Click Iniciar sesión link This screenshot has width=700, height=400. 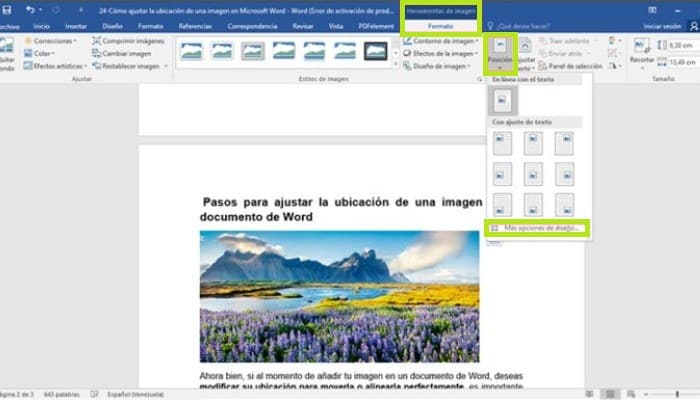pyautogui.click(x=662, y=26)
